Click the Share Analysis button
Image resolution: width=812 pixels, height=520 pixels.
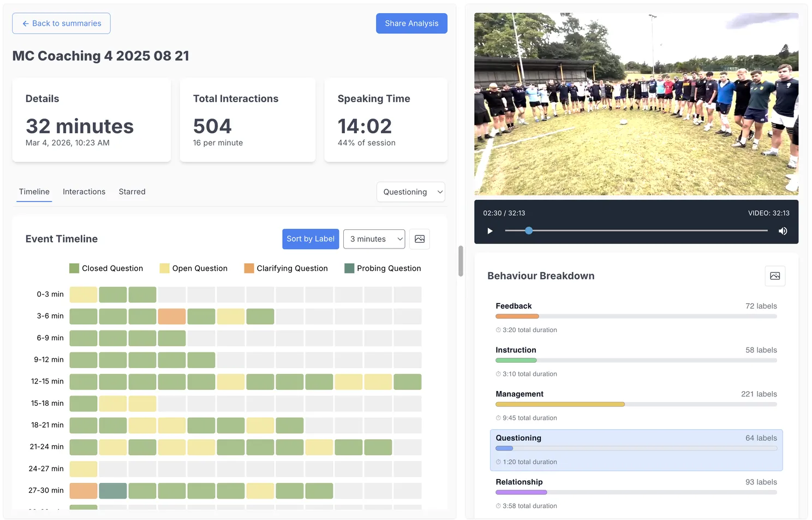(x=411, y=23)
